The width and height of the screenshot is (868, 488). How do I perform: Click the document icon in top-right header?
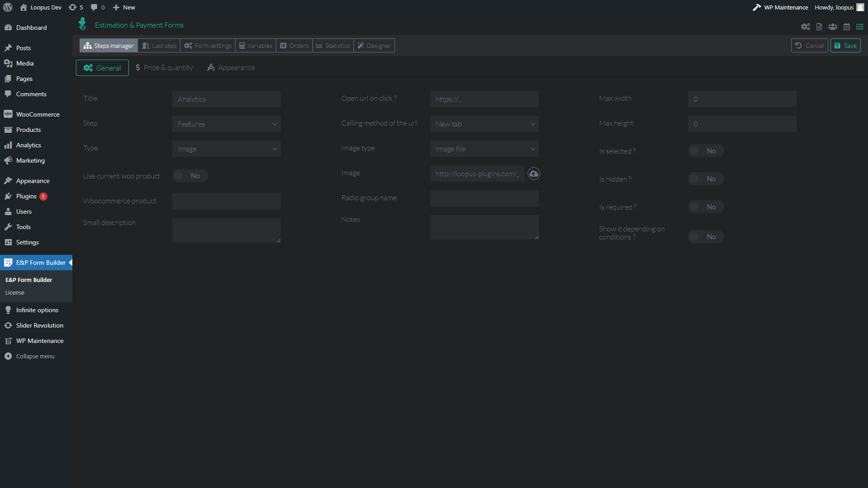click(819, 27)
